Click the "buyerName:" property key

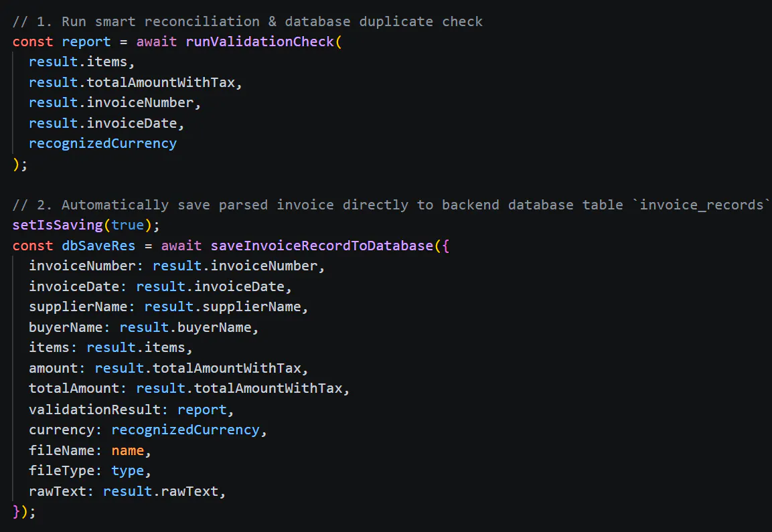[70, 327]
